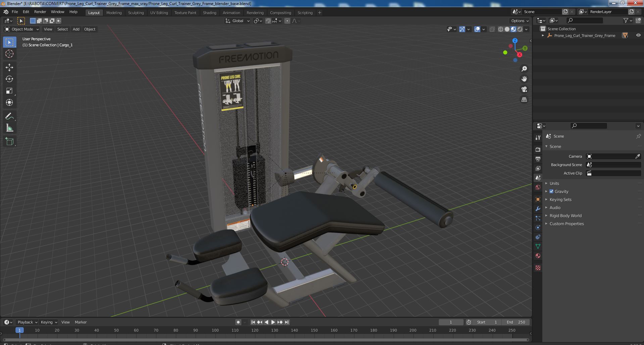Pin the Scene properties panel
The image size is (644, 345).
pos(638,136)
